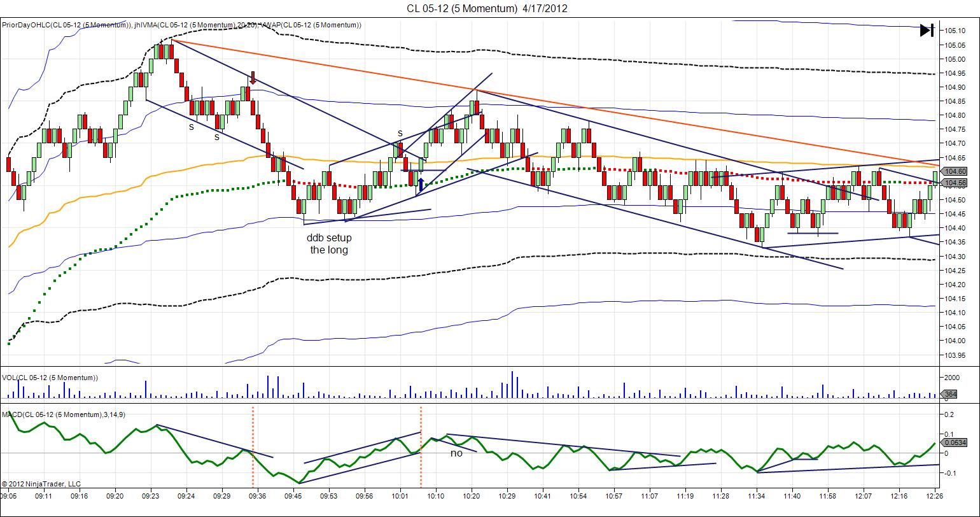Select the 'no' annotation on MACD panel
The height and width of the screenshot is (517, 980).
click(x=456, y=453)
